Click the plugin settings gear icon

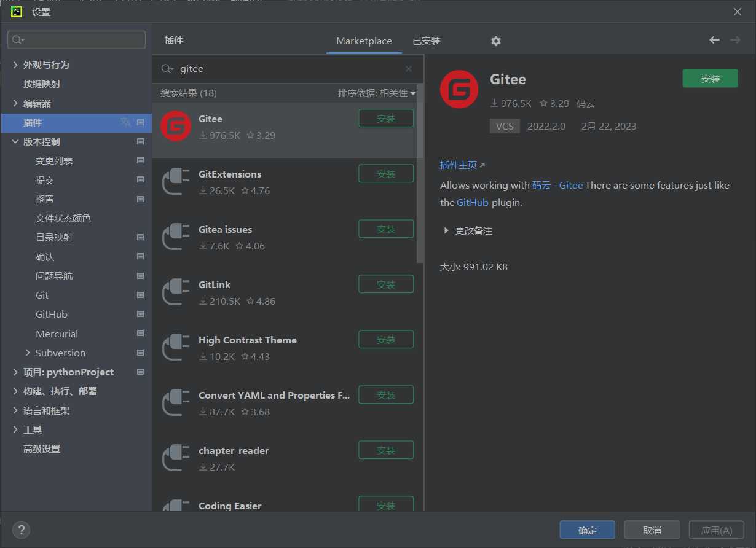click(496, 41)
